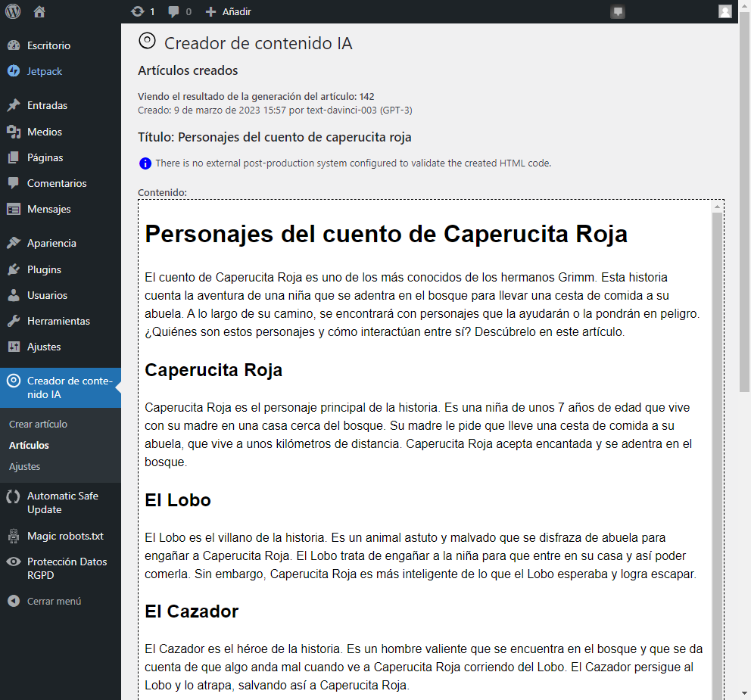Click the content box scroll up arrow
The image size is (751, 700).
(x=717, y=207)
